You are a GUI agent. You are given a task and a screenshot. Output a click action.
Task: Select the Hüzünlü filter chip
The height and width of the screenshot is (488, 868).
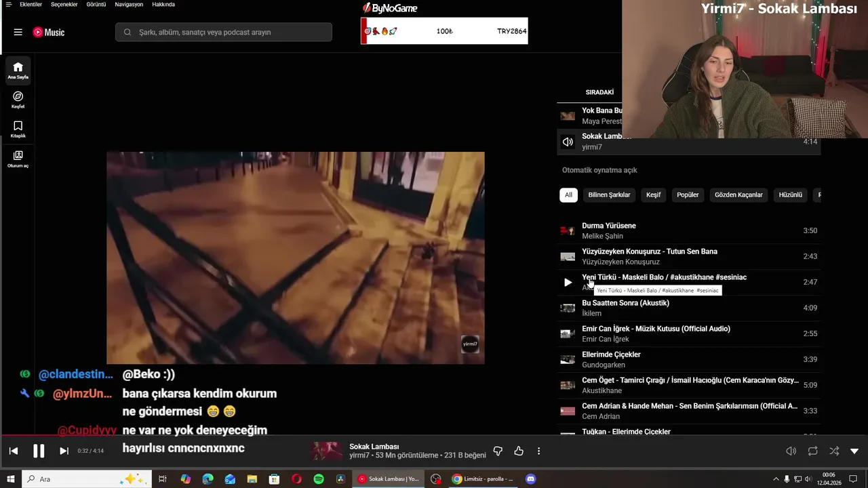pos(790,195)
